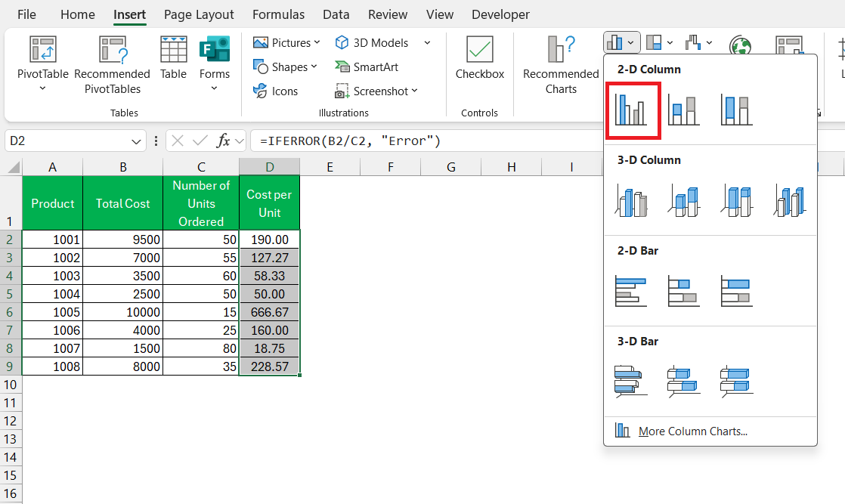
Task: Open the Pictures dropdown
Action: point(286,42)
